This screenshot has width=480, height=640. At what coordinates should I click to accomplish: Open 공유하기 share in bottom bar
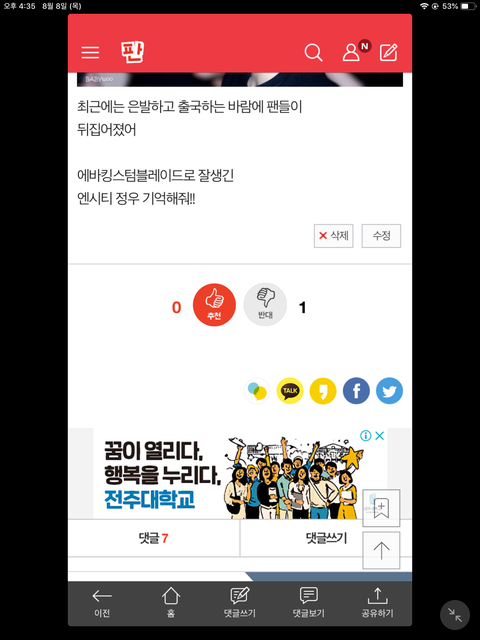pos(378,603)
